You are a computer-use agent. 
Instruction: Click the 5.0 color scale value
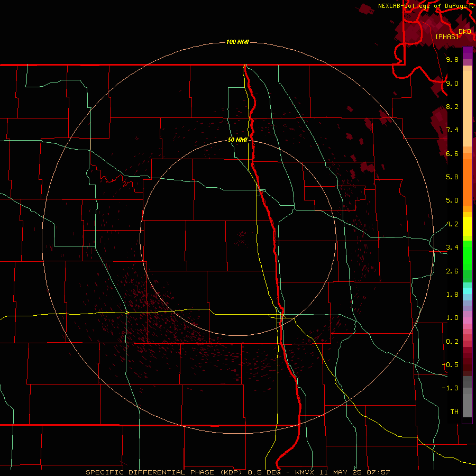point(452,200)
